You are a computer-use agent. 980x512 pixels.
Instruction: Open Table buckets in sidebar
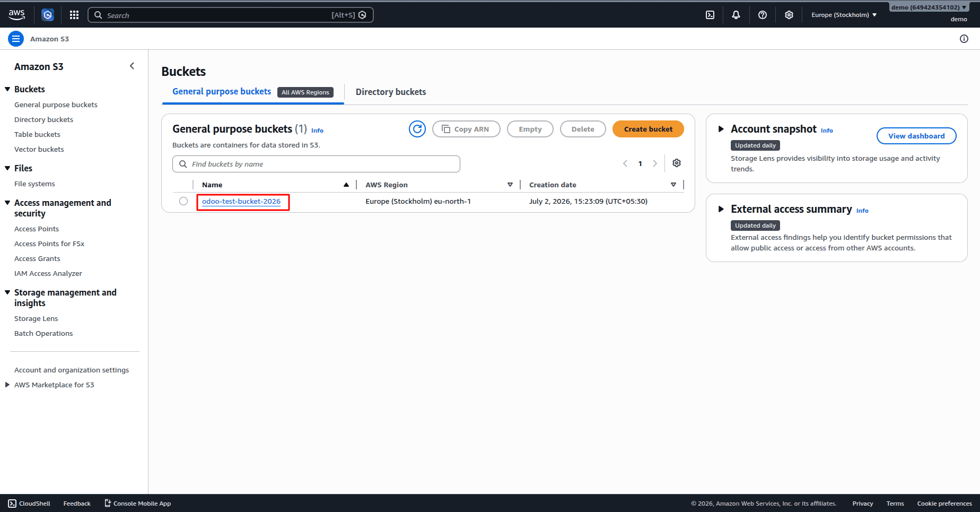coord(37,134)
